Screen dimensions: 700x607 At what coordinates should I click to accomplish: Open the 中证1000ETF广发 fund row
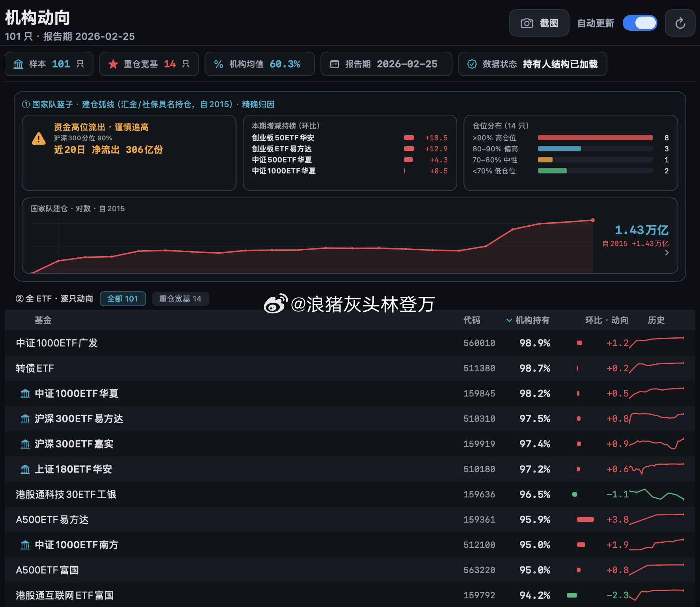(350, 343)
